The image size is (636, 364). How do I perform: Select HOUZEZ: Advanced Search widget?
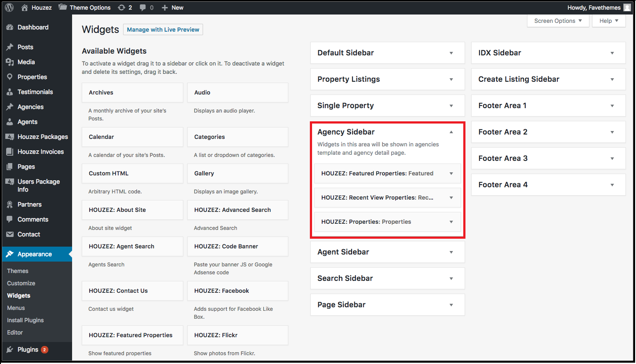[238, 210]
